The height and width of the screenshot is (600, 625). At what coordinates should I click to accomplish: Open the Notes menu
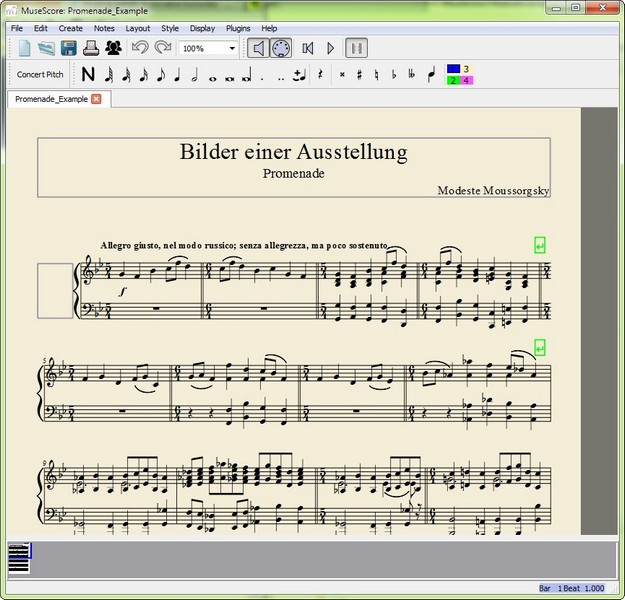click(104, 28)
